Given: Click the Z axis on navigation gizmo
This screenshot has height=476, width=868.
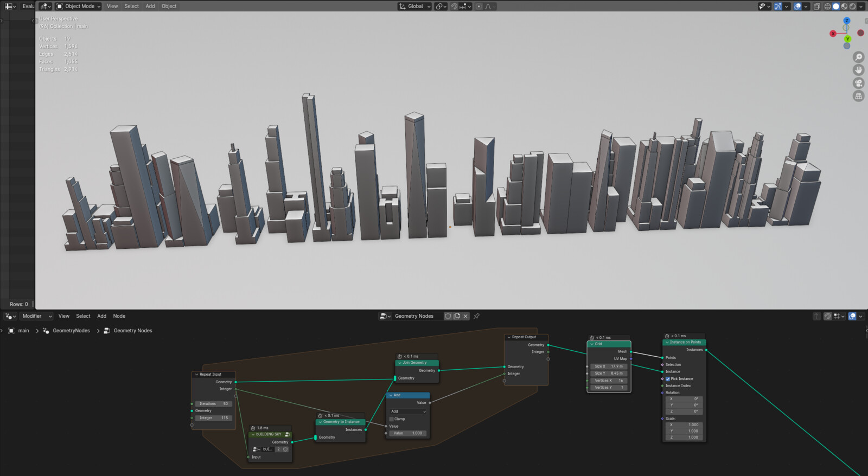Looking at the screenshot, I should (846, 21).
